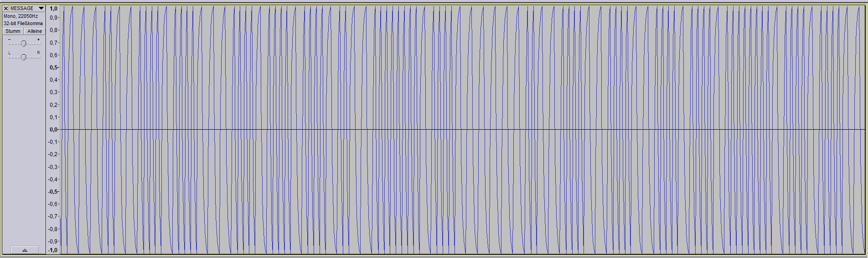Image resolution: width=868 pixels, height=258 pixels.
Task: Click the L label on the pan slider
Action: (9, 53)
